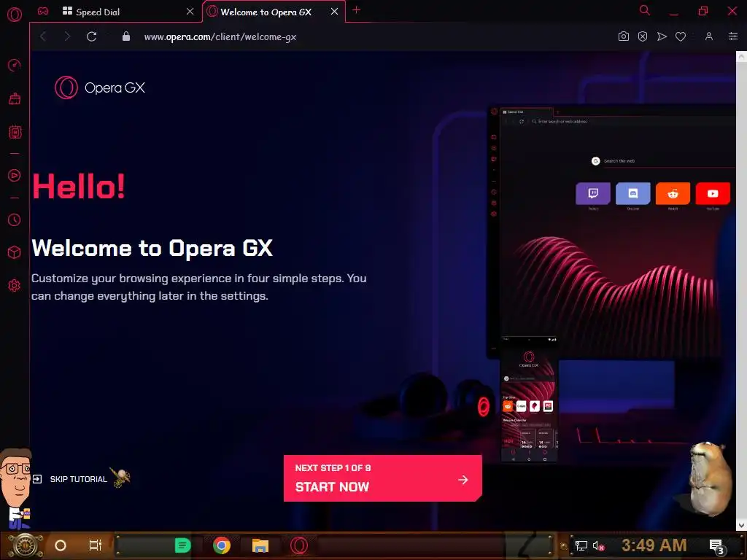Close the Speed Dial tab

click(190, 12)
